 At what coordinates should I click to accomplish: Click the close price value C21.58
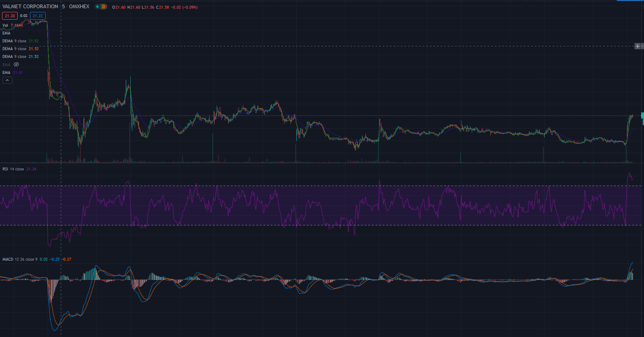(x=163, y=7)
